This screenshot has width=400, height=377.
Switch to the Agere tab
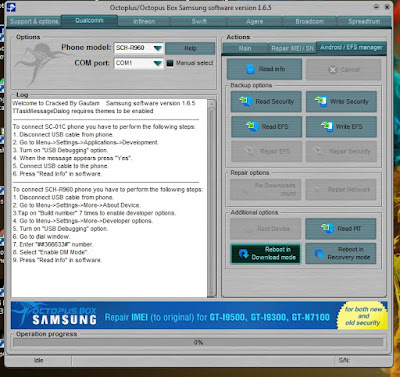[x=255, y=22]
